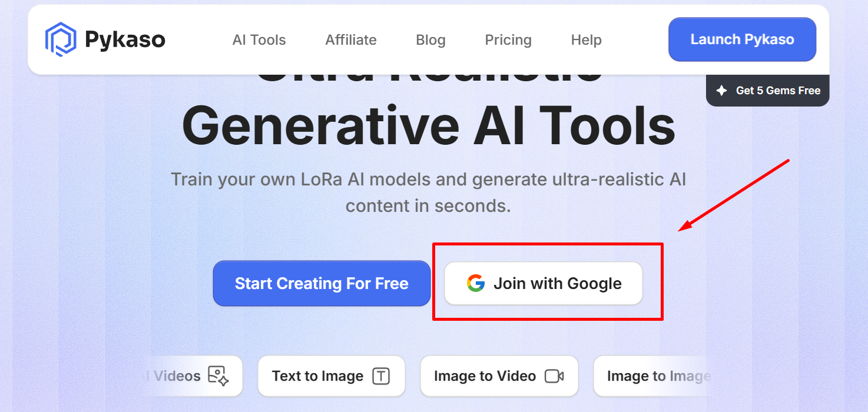The width and height of the screenshot is (868, 412).
Task: Open the Affiliate page from the navigation
Action: click(350, 40)
